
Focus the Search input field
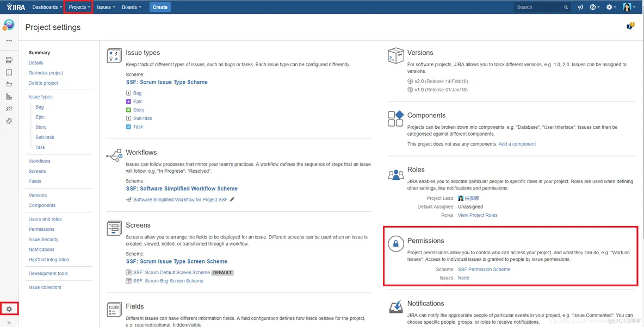tap(542, 7)
